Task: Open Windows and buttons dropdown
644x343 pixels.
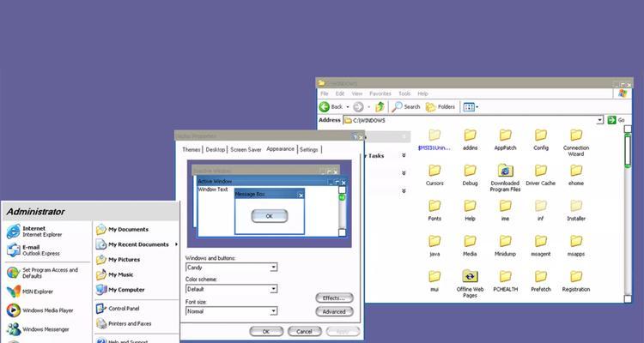Action: click(274, 268)
